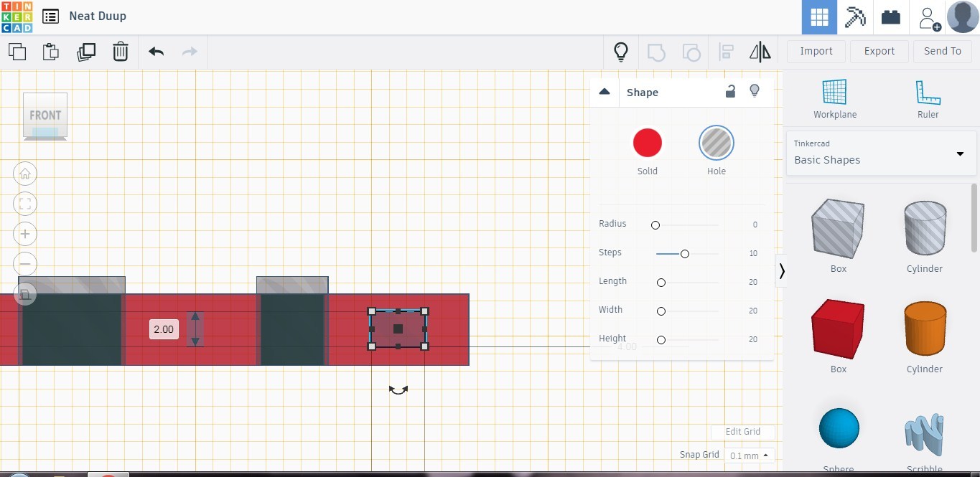Choose the Solid red color swatch

pos(647,143)
